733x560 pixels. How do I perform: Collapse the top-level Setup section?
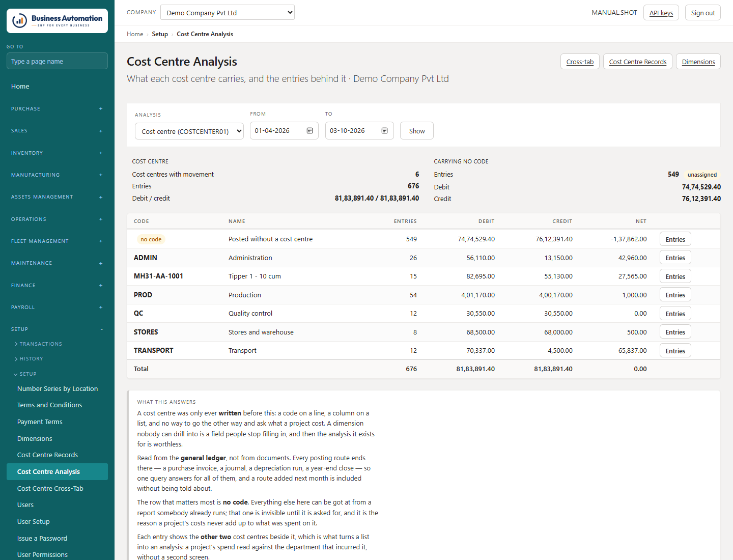pyautogui.click(x=57, y=329)
